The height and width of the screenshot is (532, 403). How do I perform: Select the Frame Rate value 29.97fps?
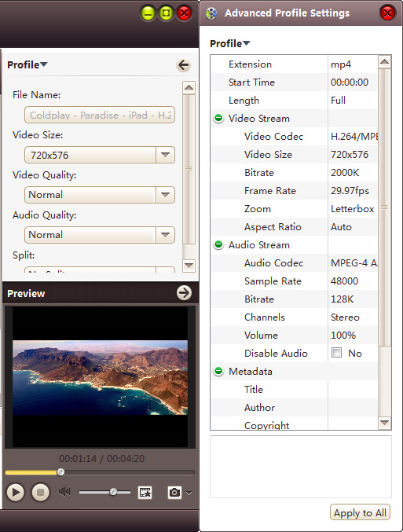(350, 191)
